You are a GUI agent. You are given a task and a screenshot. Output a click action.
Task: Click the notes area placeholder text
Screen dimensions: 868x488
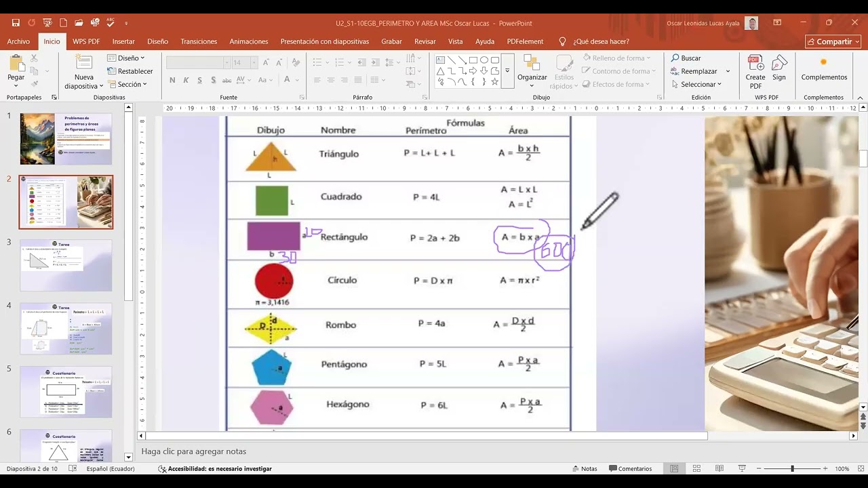pyautogui.click(x=194, y=451)
